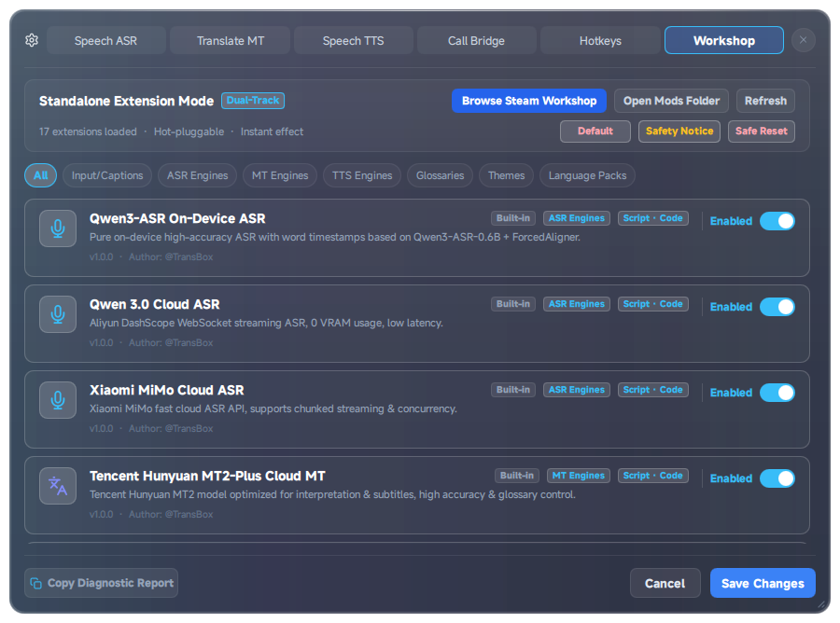Click the Default button
Image resolution: width=840 pixels, height=623 pixels.
[595, 132]
